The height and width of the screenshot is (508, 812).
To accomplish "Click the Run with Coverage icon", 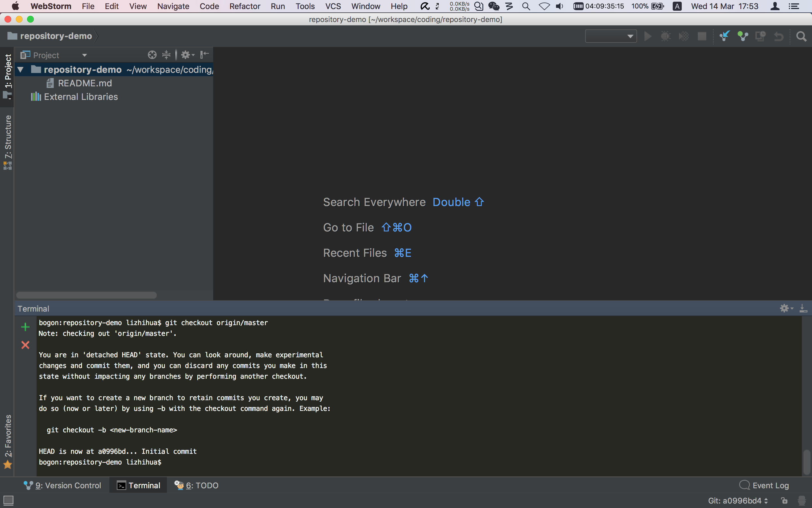I will [683, 36].
